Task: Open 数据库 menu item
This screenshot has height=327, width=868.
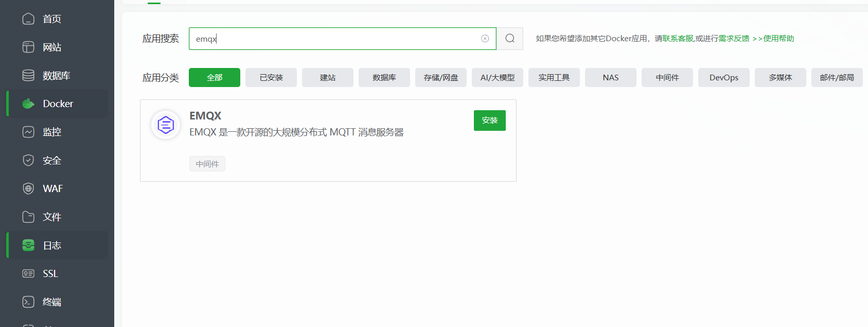Action: pos(57,76)
